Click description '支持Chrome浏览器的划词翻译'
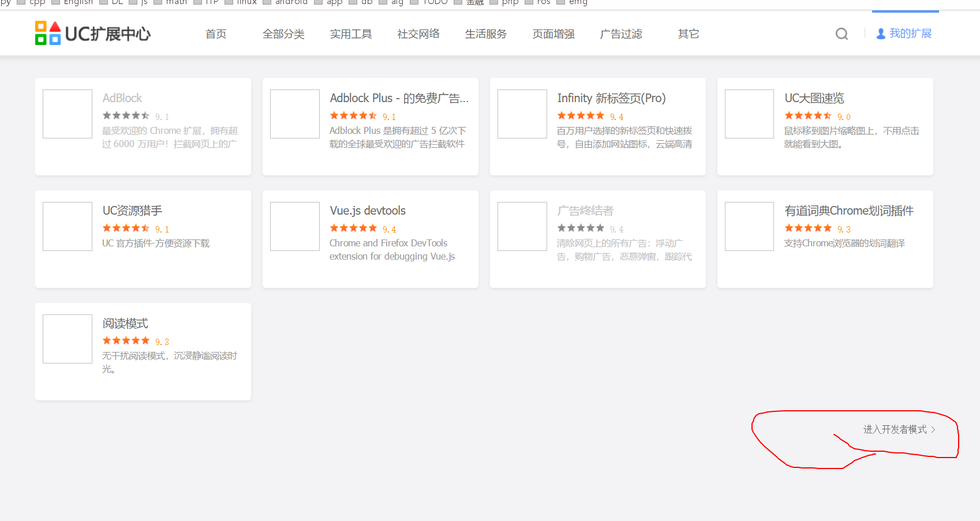 (x=844, y=243)
